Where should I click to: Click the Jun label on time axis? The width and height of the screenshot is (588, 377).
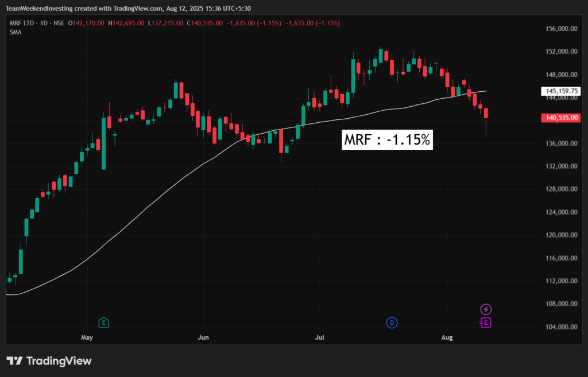[x=203, y=337]
